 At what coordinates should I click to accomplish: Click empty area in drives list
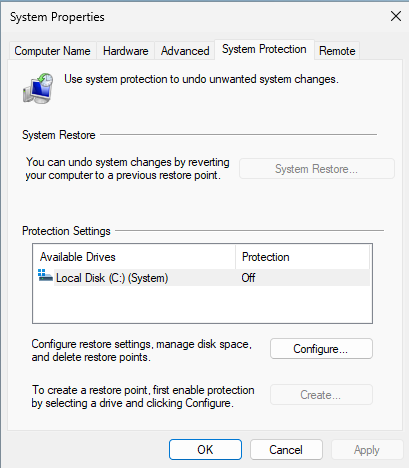(x=202, y=304)
